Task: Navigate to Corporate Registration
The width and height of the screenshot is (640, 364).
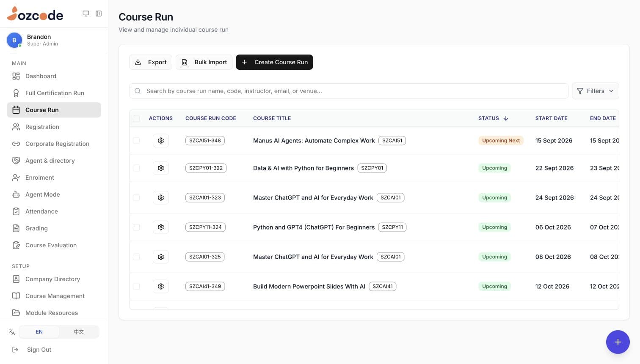Action: 54,144
